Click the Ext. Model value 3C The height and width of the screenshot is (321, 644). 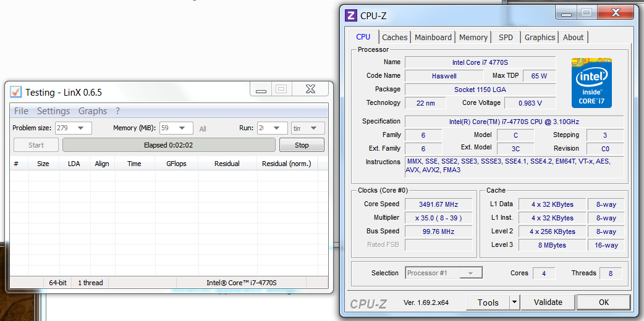515,149
